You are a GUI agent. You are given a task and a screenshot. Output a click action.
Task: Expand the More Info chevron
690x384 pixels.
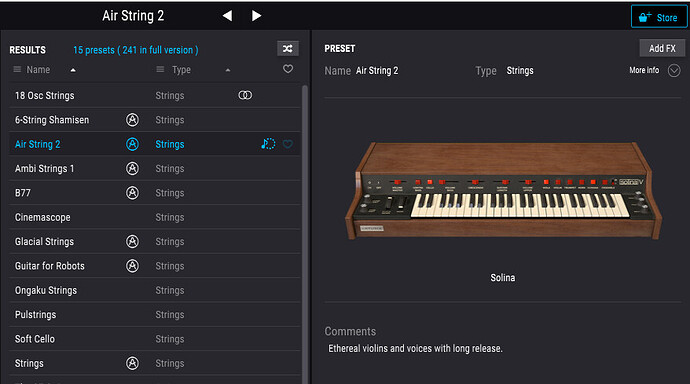coord(674,70)
